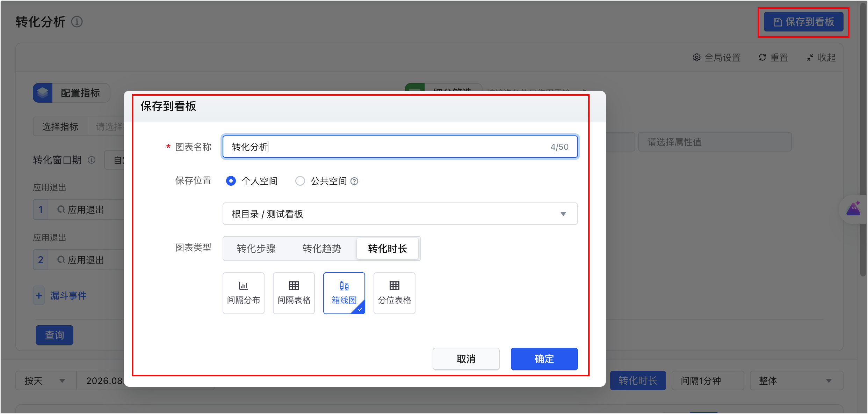Click the info icon beside 转化分析 title

tap(77, 22)
